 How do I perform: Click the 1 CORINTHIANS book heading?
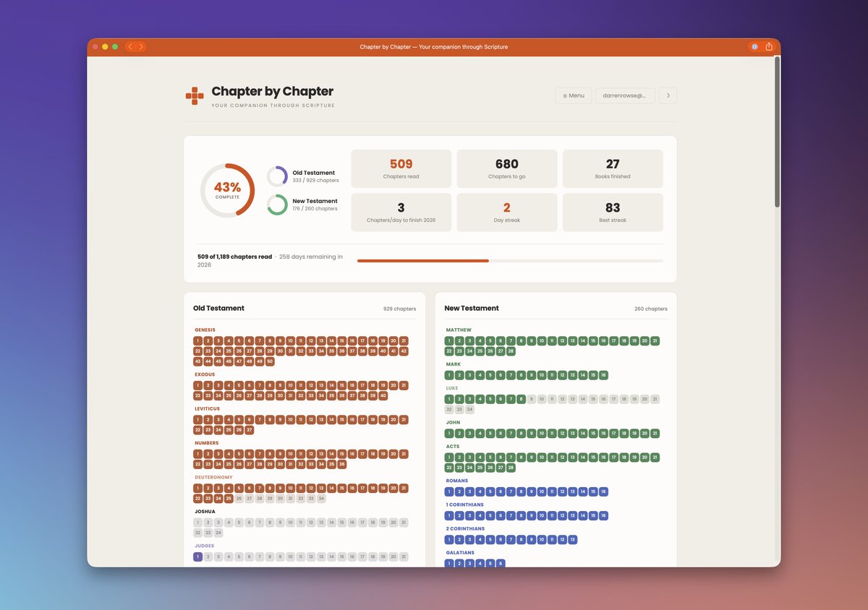tap(464, 505)
